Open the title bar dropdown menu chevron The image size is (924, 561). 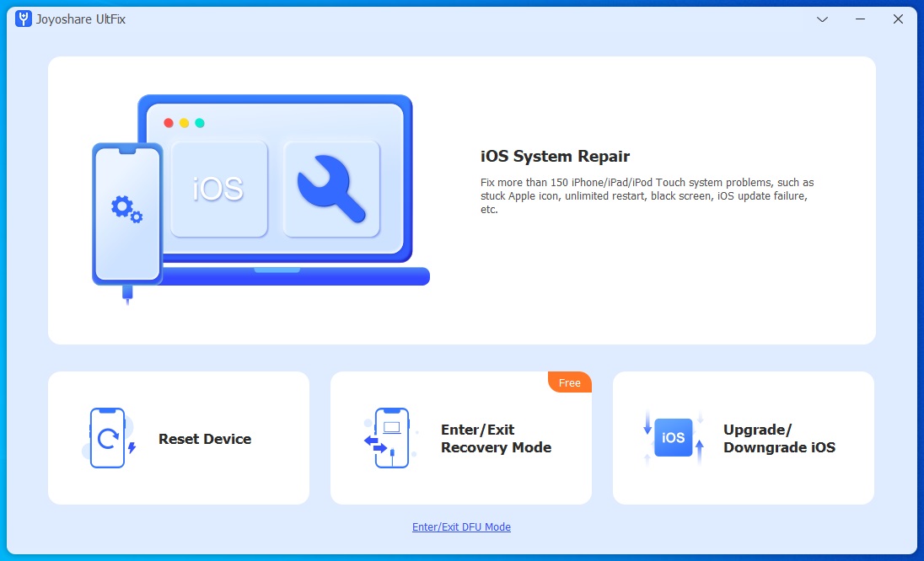(823, 19)
